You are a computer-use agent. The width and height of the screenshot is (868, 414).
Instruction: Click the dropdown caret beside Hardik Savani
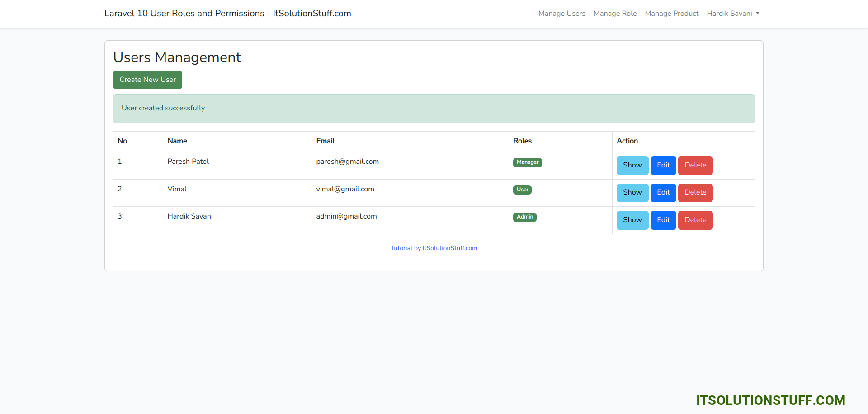tap(757, 14)
